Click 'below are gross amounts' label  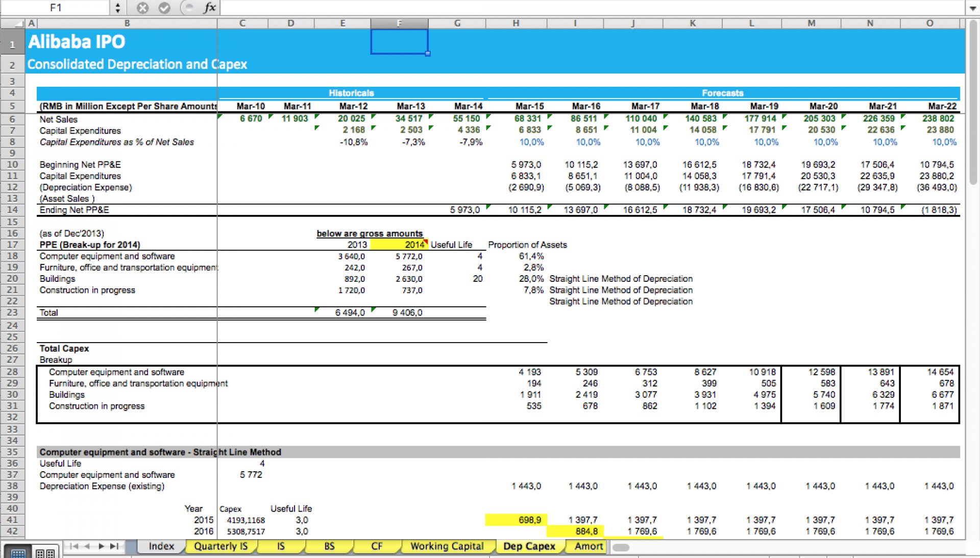point(370,233)
